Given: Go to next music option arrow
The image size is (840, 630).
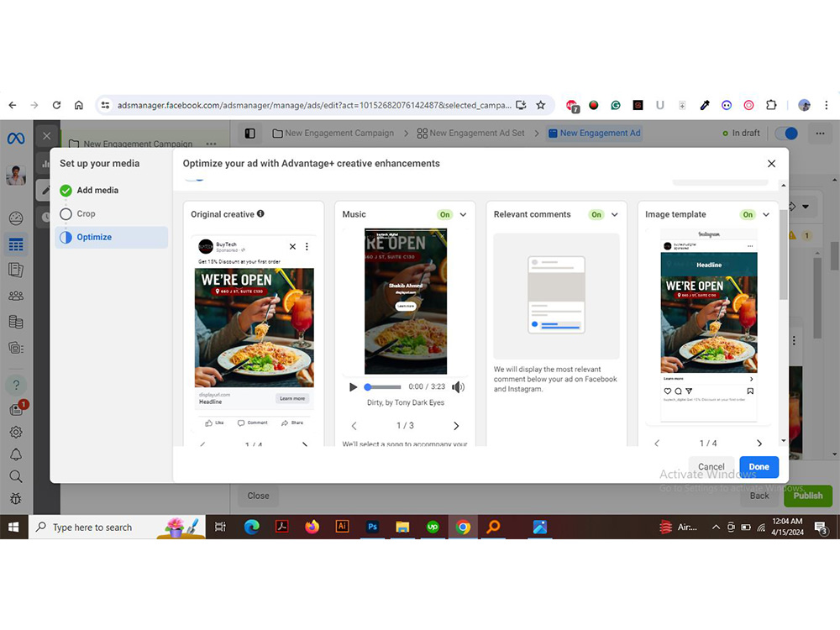Looking at the screenshot, I should [x=456, y=426].
